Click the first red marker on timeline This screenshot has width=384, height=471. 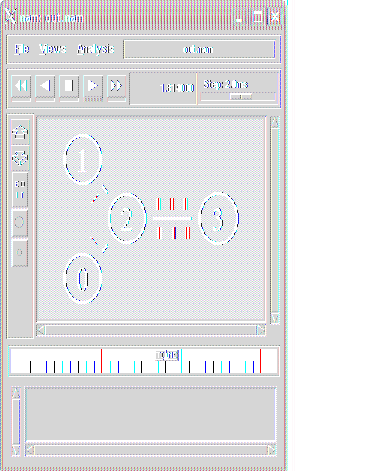(x=101, y=361)
